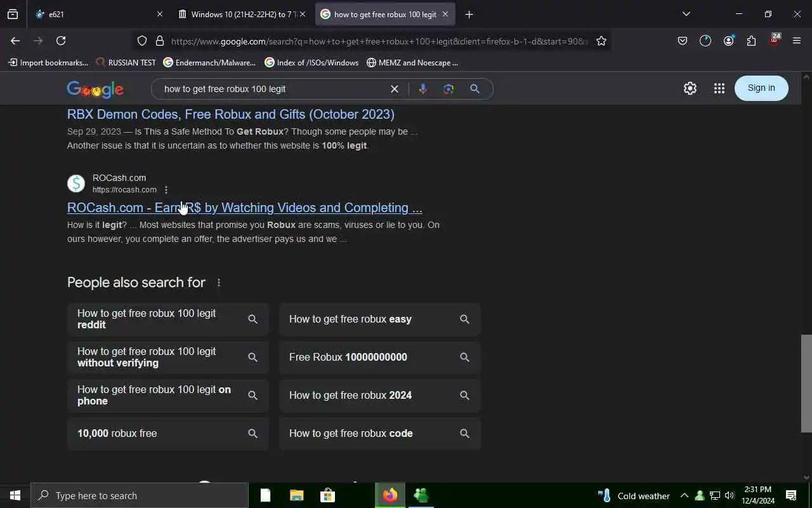The image size is (812, 508).
Task: Open Firefox application hamburger menu
Action: [797, 41]
